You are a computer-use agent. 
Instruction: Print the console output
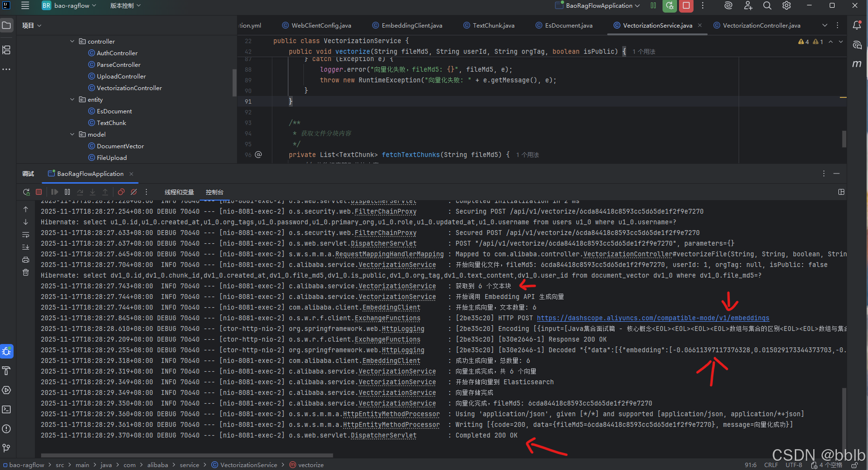point(26,260)
